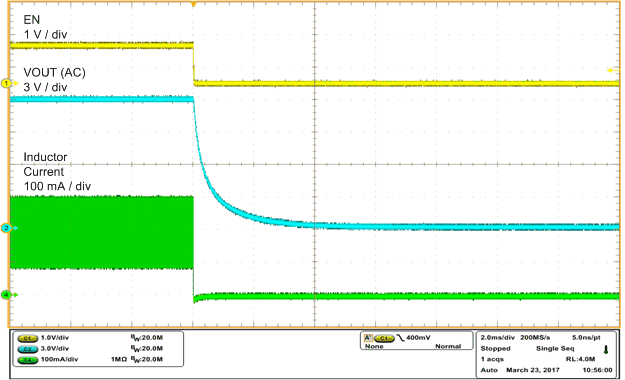The height and width of the screenshot is (380, 625).
Task: Click the RL:4.0M record length
Action: click(580, 359)
